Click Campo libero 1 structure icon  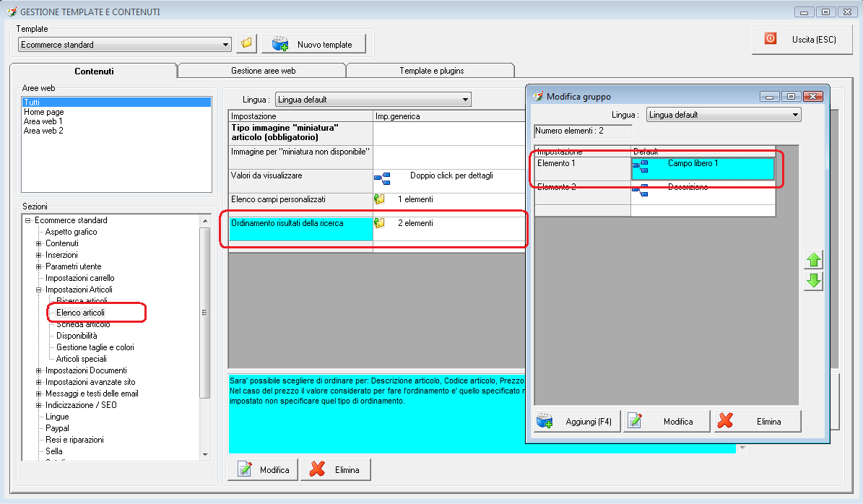(x=640, y=165)
